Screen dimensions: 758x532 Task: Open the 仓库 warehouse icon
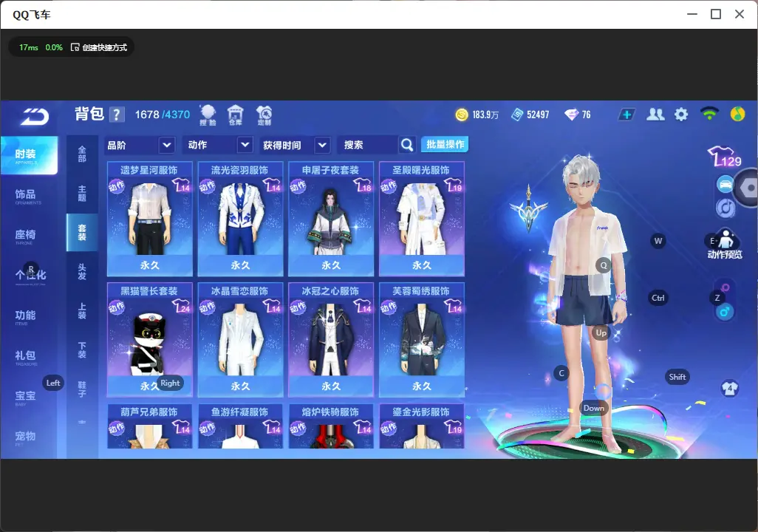pyautogui.click(x=236, y=115)
